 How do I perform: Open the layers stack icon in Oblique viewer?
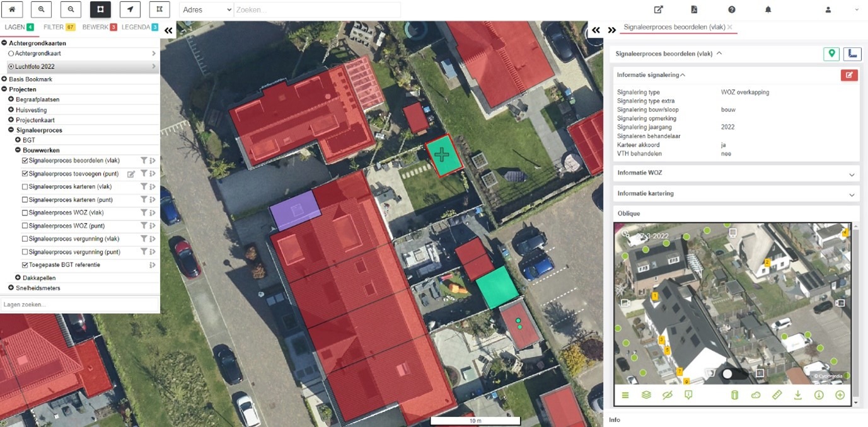(646, 395)
